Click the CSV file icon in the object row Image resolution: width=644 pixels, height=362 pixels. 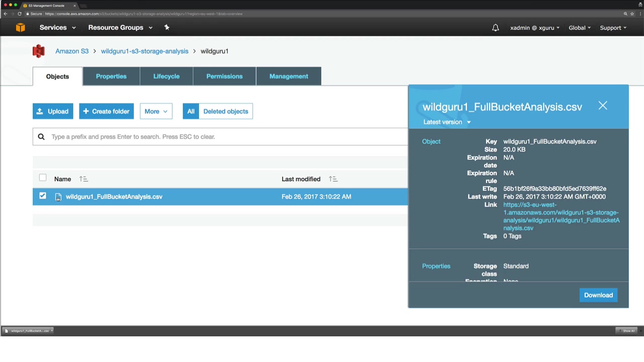[58, 197]
